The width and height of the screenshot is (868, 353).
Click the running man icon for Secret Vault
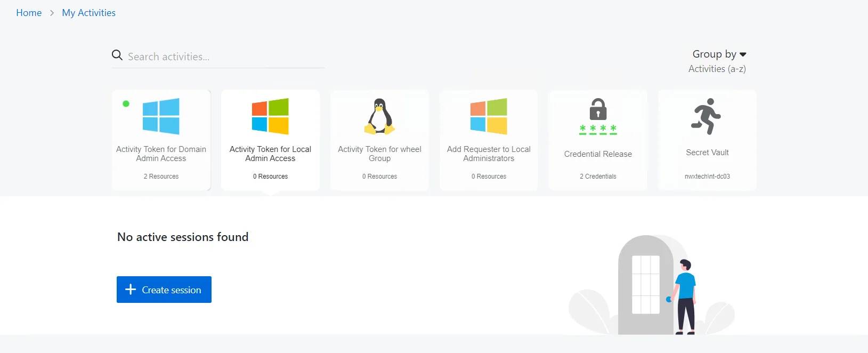[706, 116]
